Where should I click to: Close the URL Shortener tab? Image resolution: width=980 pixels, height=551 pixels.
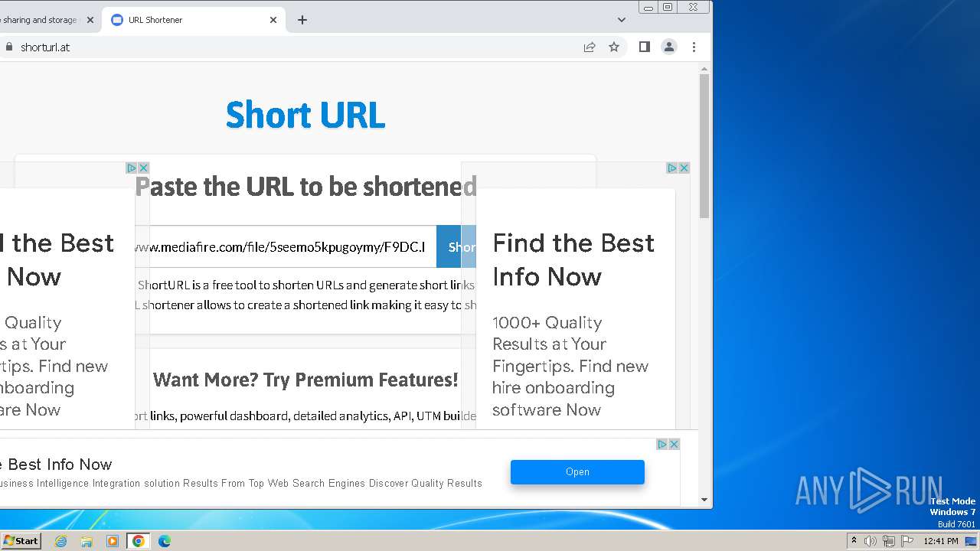(x=273, y=20)
